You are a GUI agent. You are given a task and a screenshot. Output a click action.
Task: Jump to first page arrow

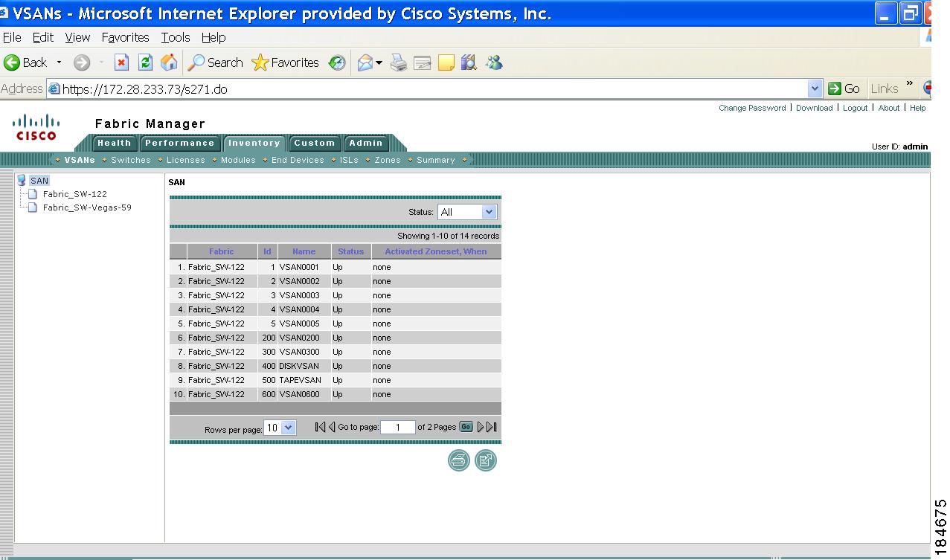320,427
